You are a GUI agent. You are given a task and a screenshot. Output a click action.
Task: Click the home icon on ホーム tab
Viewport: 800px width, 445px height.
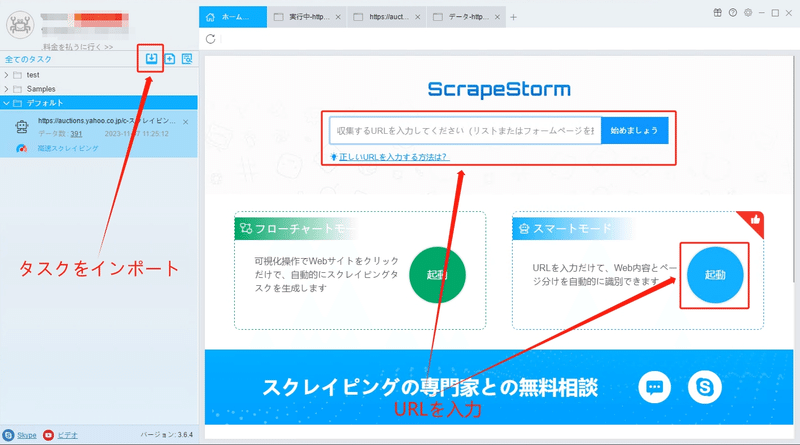tap(210, 17)
